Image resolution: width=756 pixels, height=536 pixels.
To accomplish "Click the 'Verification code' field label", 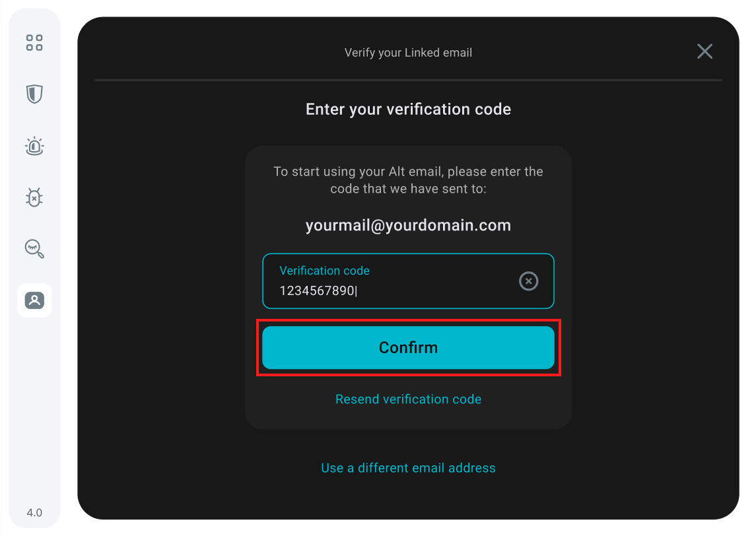I will point(324,271).
